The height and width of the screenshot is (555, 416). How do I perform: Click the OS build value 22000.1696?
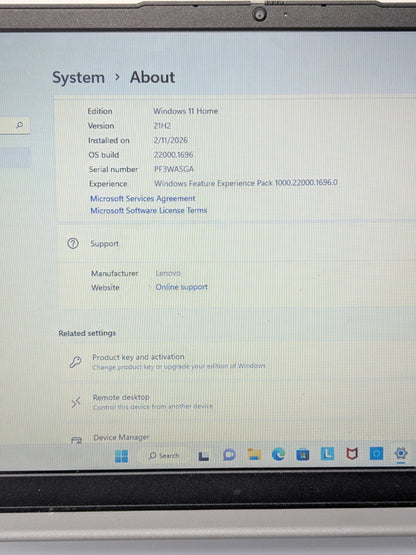click(173, 155)
